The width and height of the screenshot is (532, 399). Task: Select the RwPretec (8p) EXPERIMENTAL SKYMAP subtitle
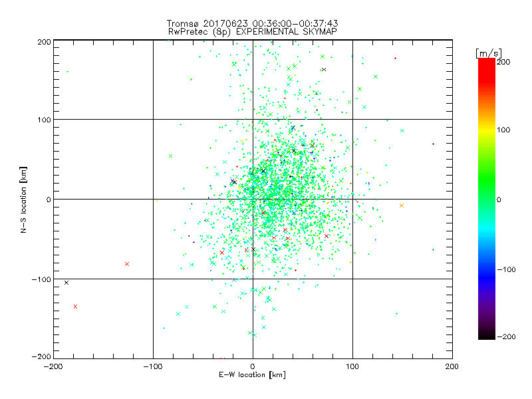[252, 32]
